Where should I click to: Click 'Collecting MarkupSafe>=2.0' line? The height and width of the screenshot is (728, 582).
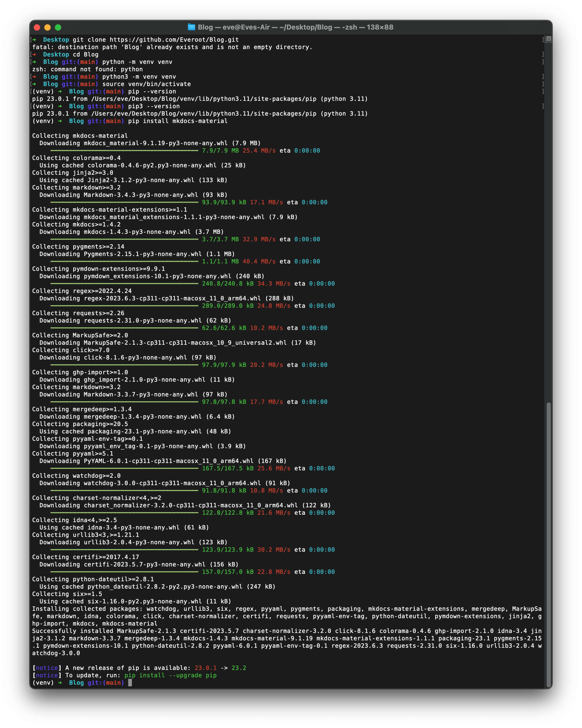[80, 335]
